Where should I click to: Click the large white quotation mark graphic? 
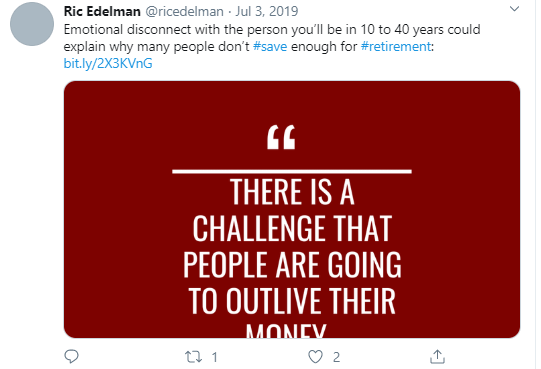tap(281, 137)
